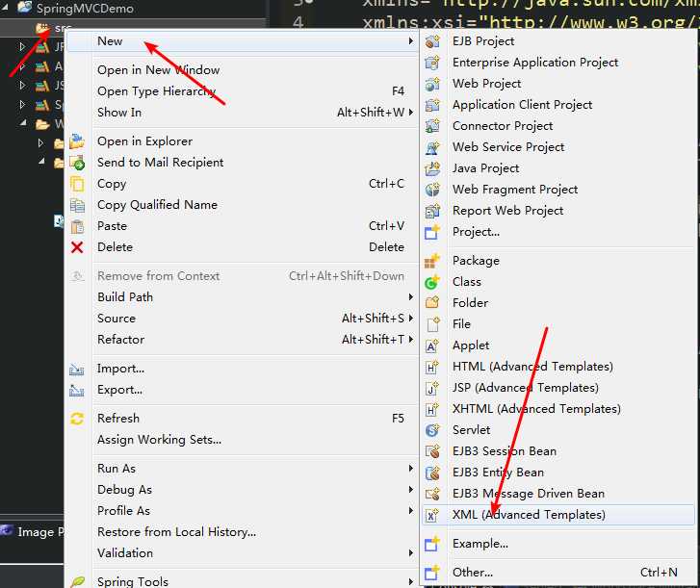Click the Connector Project icon
700x588 pixels.
(x=432, y=126)
